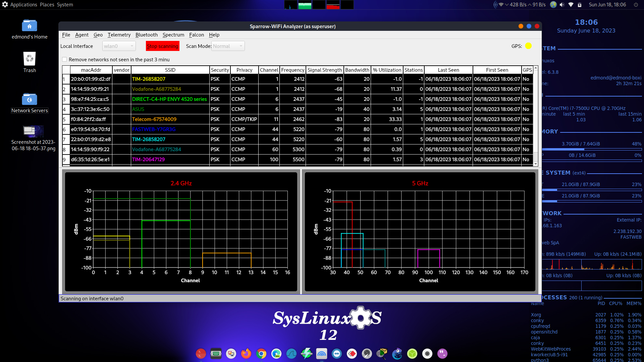This screenshot has height=362, width=644.
Task: Open the Trash desktop icon
Action: point(30,62)
